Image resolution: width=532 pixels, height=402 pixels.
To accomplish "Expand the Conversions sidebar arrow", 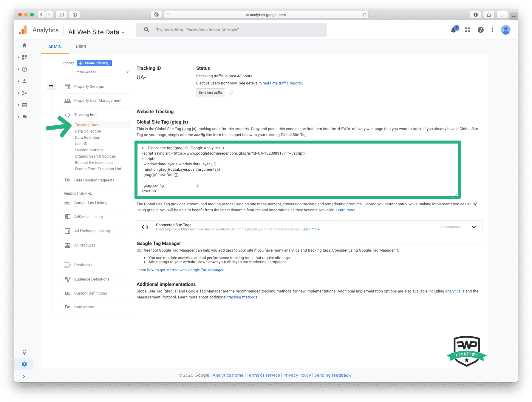I will tap(18, 117).
